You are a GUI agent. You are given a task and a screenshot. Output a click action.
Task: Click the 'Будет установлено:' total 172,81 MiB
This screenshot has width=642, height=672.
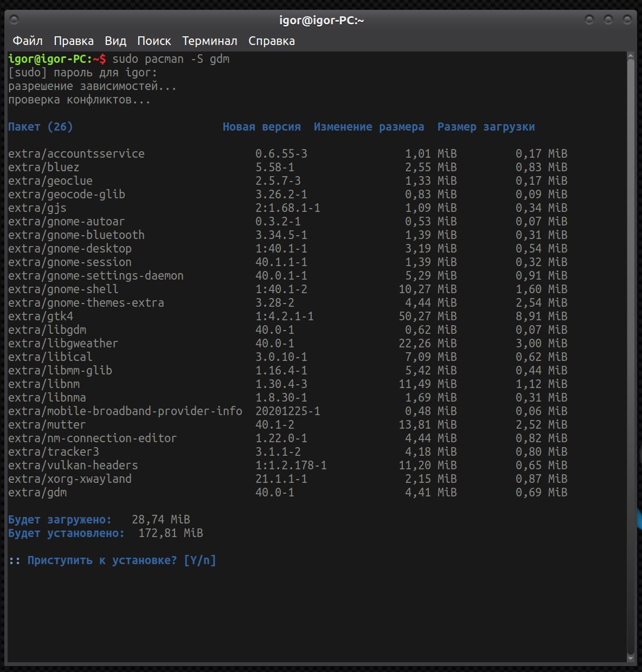click(x=171, y=533)
